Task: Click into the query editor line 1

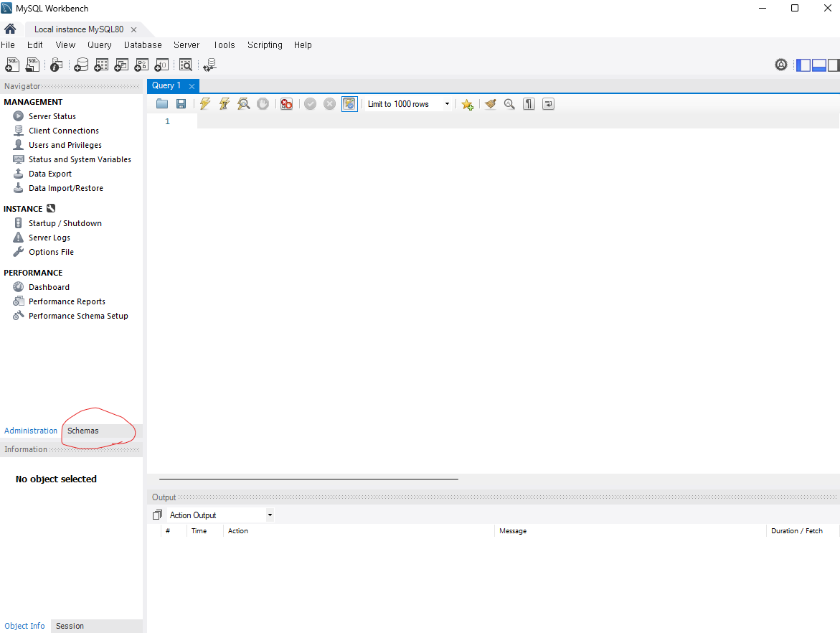Action: (517, 122)
